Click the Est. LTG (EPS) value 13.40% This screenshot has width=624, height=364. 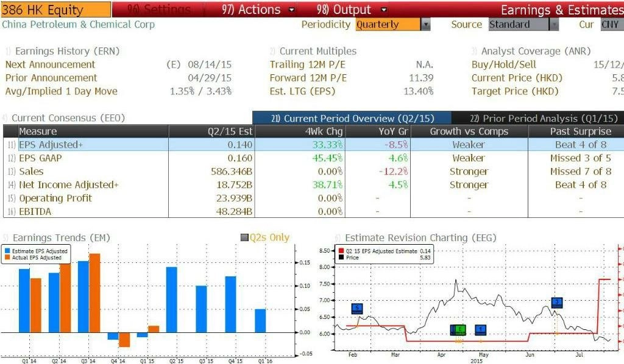coord(419,91)
